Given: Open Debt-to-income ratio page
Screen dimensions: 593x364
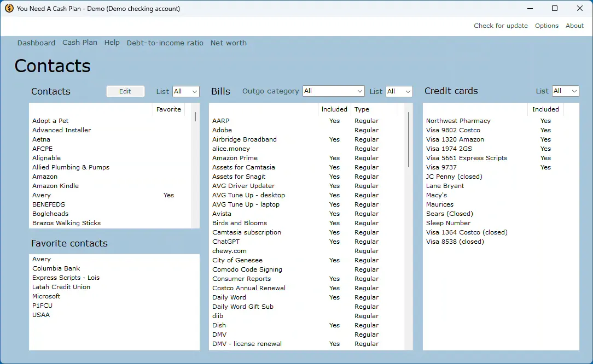Looking at the screenshot, I should (165, 43).
